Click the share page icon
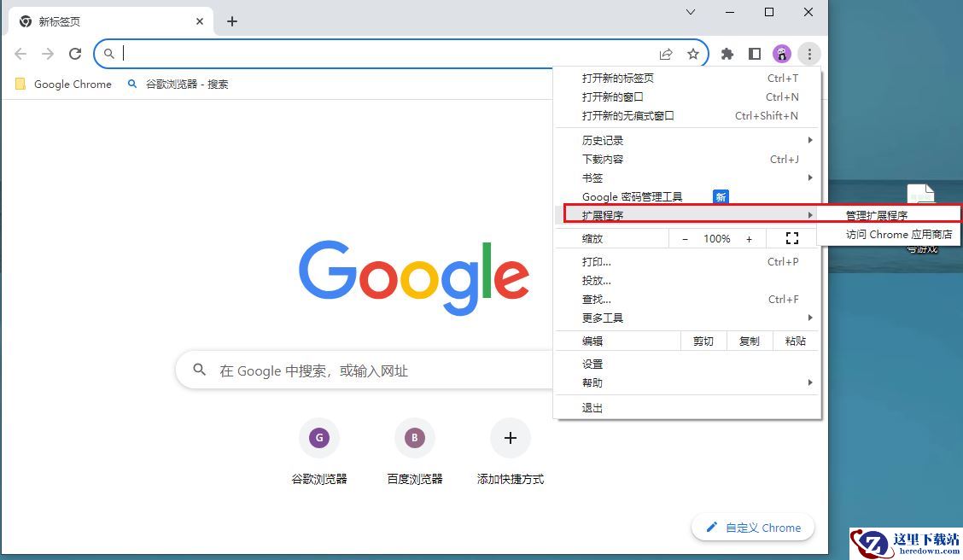Viewport: 963px width, 560px height. coord(666,54)
